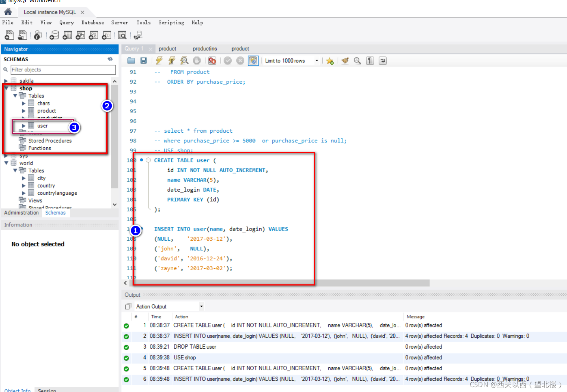The width and height of the screenshot is (567, 392).
Task: Select the product table in shop
Action: [x=47, y=111]
